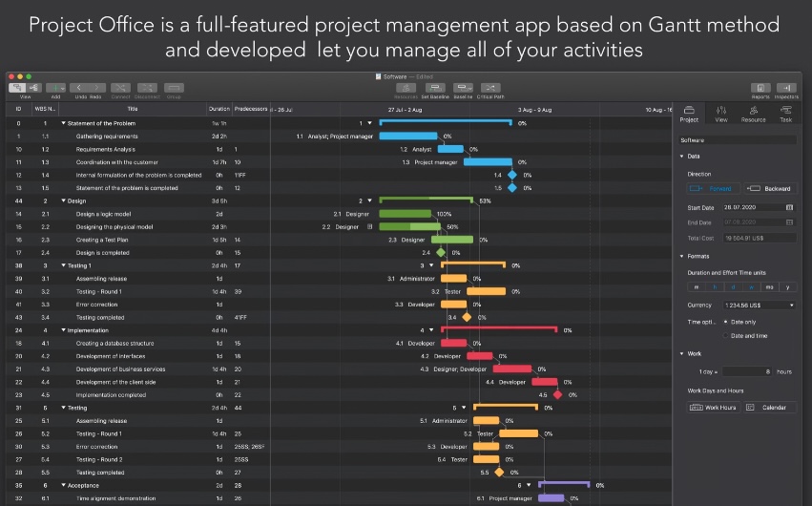Open calendar picker for Start Date

click(x=789, y=207)
